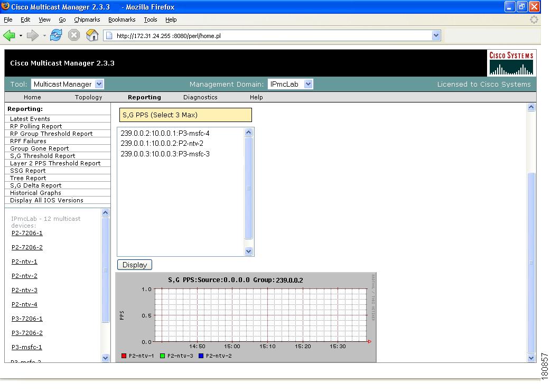Image resolution: width=551 pixels, height=392 pixels.
Task: Open the Forward button history dropdown arrow
Action: [x=44, y=35]
